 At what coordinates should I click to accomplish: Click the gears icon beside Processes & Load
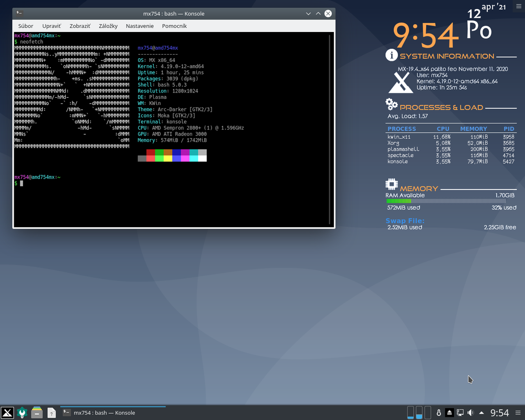point(392,104)
